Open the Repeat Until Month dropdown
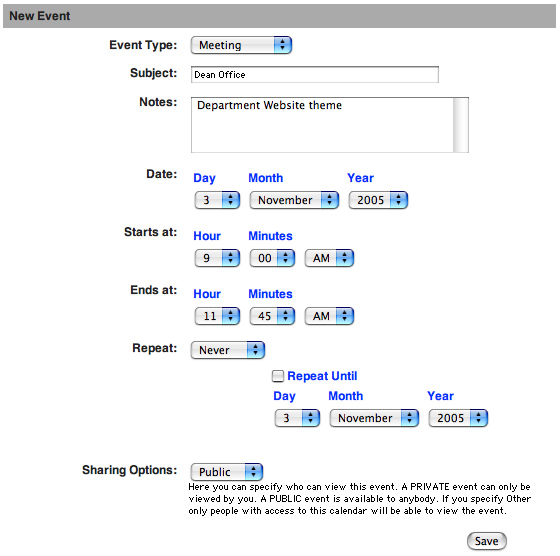This screenshot has width=560, height=556. point(374,418)
